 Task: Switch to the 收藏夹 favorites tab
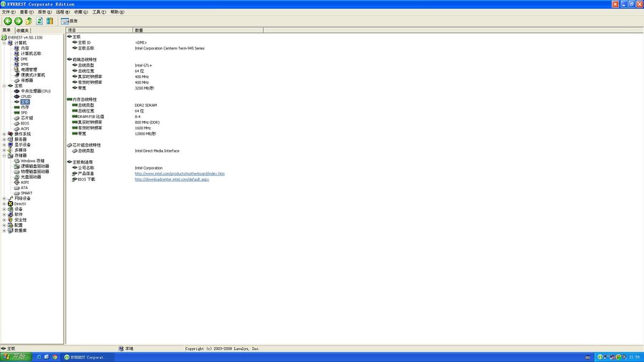tap(22, 31)
